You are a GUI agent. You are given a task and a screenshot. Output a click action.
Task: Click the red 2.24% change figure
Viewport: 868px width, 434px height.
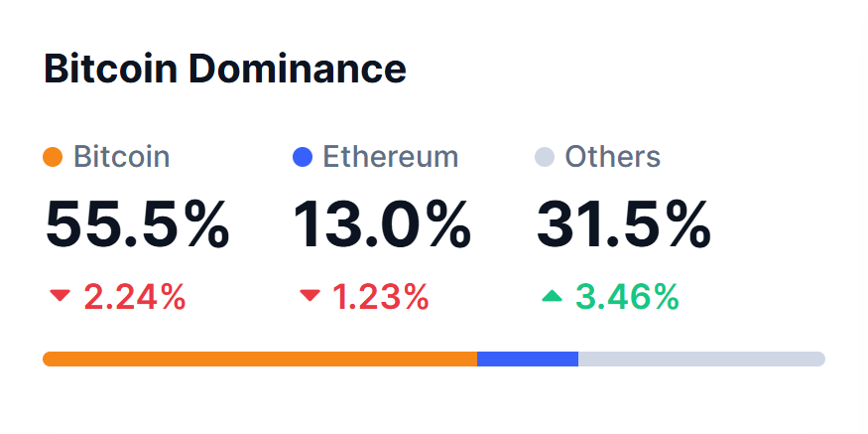(135, 296)
